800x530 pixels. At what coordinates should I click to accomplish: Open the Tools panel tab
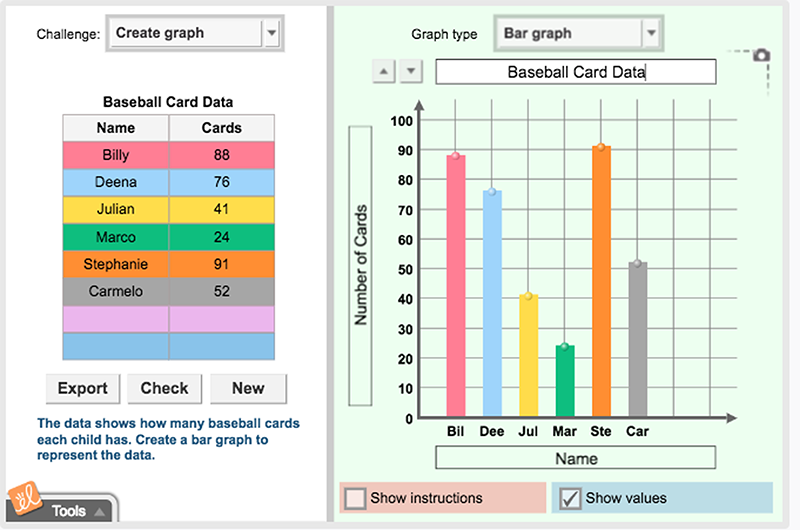pyautogui.click(x=70, y=510)
